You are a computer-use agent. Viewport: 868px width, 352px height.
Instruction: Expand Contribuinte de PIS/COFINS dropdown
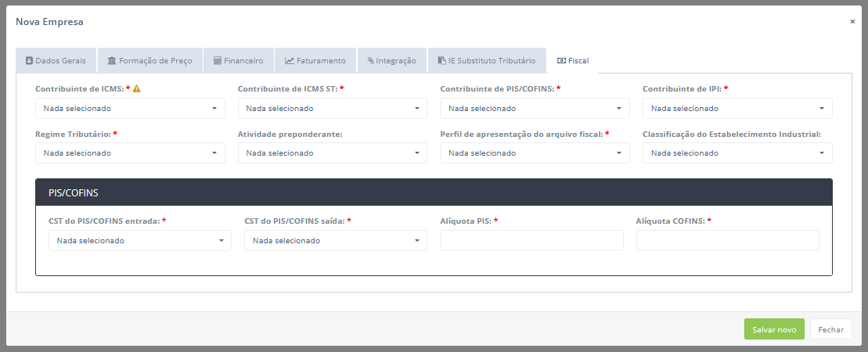[535, 109]
